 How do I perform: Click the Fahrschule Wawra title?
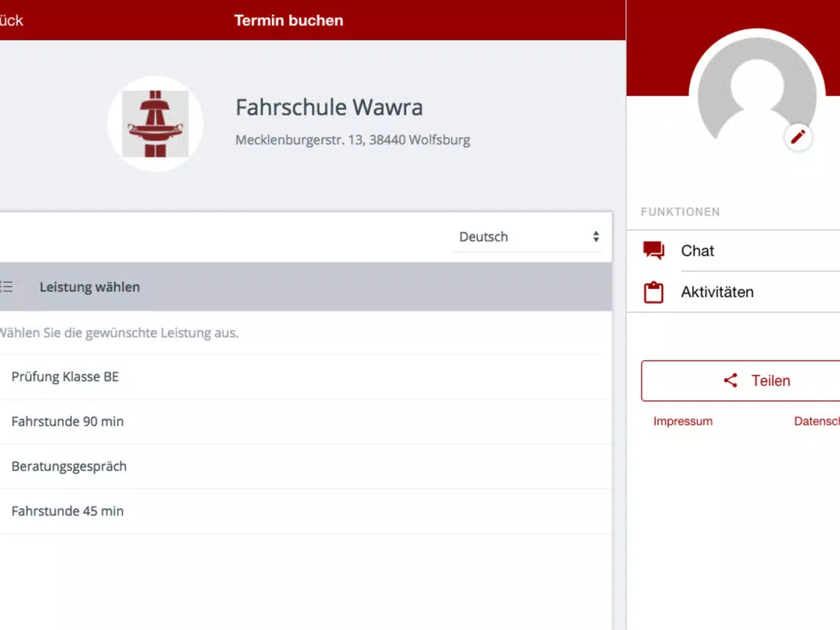click(x=329, y=107)
